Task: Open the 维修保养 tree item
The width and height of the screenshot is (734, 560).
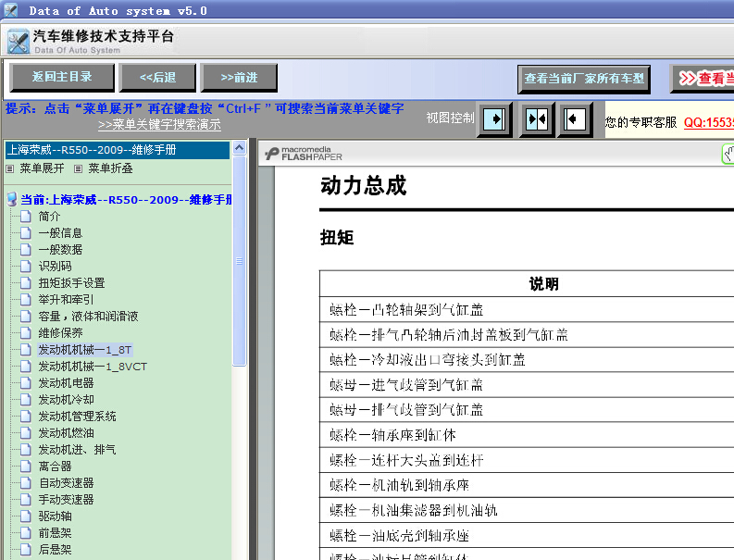Action: coord(60,333)
